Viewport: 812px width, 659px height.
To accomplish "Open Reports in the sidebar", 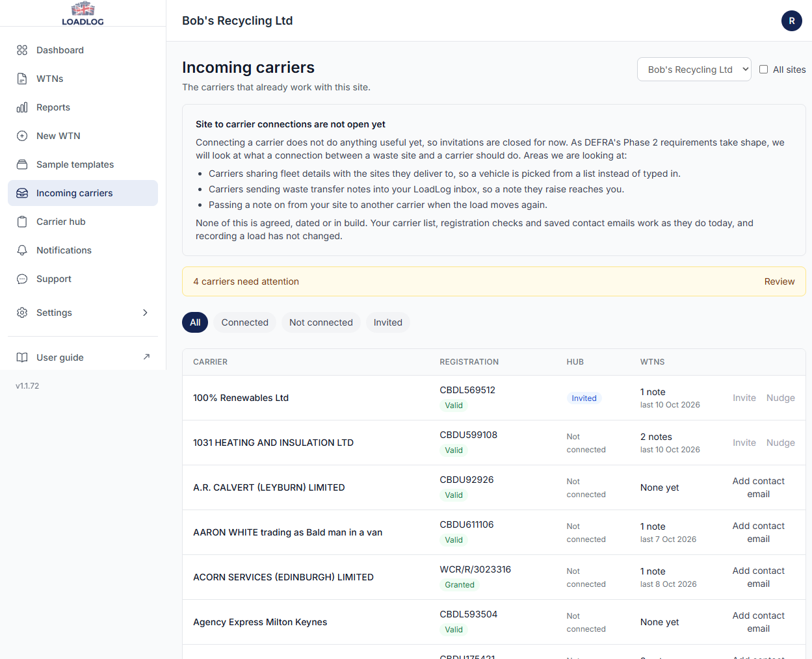I will 83,107.
